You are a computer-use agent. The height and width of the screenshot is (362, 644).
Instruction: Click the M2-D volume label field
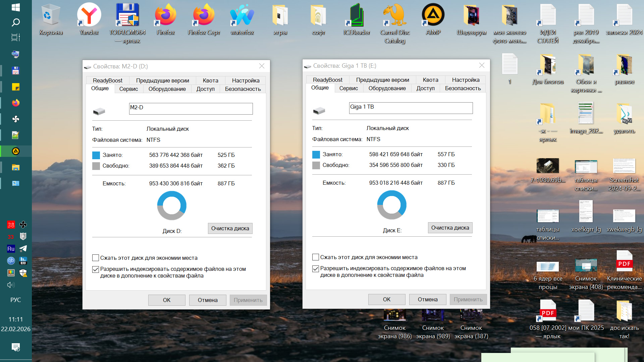[x=191, y=108]
